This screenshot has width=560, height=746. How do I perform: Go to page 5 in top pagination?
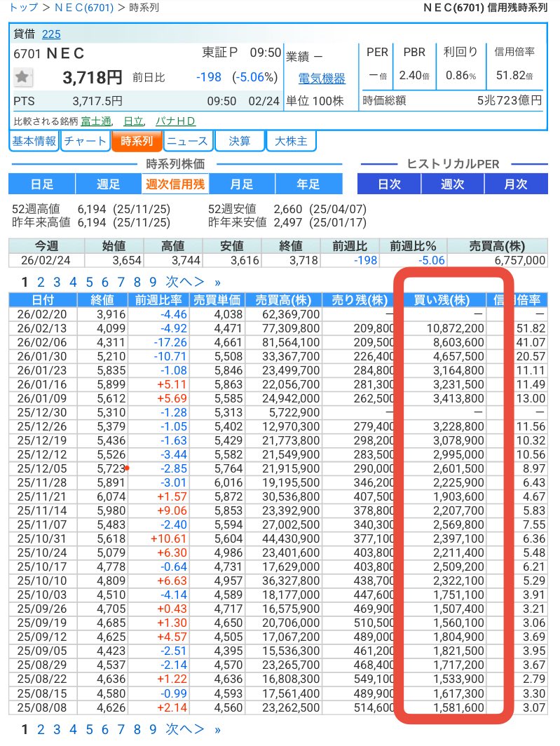(90, 283)
